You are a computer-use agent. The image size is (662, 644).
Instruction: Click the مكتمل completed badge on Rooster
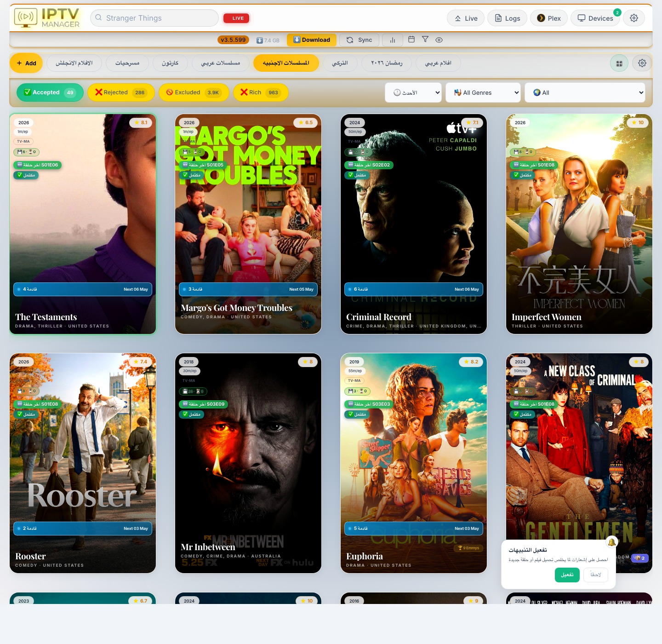pos(26,414)
